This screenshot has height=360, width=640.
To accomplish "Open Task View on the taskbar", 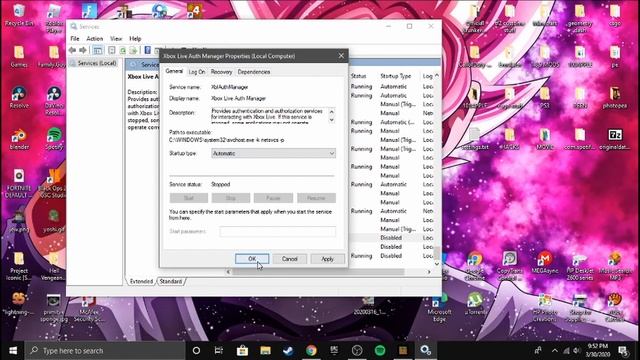I will (x=219, y=350).
